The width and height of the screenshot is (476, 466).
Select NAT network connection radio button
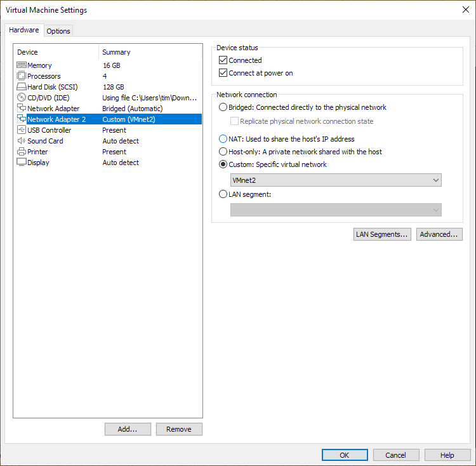tap(223, 139)
